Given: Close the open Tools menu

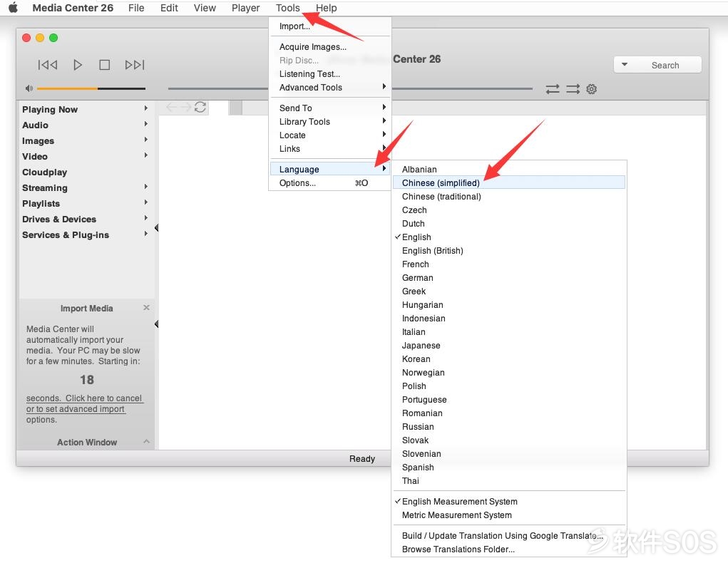Looking at the screenshot, I should 288,8.
